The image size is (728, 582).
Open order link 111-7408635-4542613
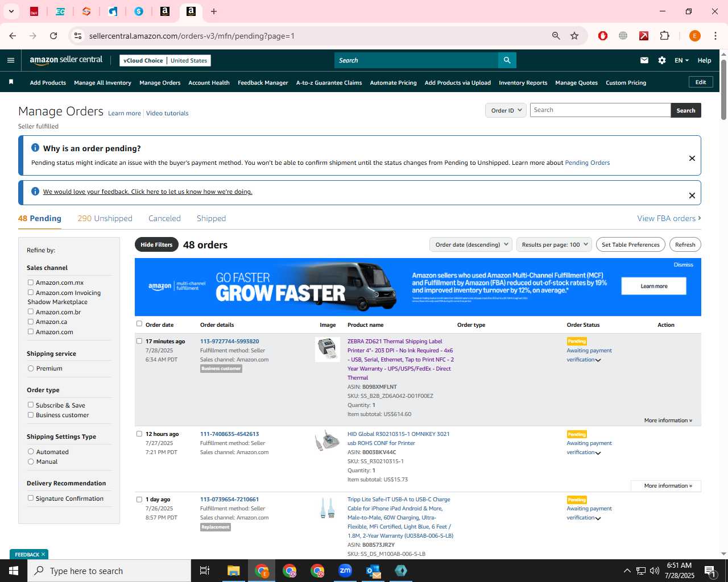[x=229, y=434]
